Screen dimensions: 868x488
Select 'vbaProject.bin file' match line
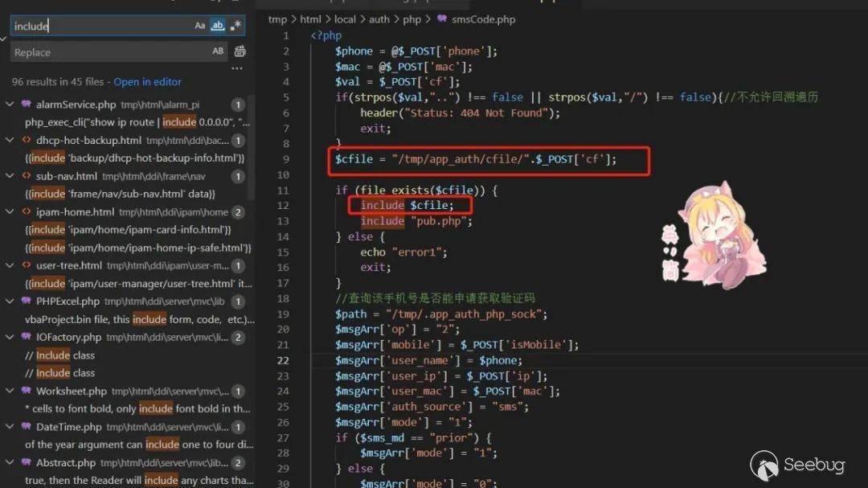pyautogui.click(x=140, y=319)
